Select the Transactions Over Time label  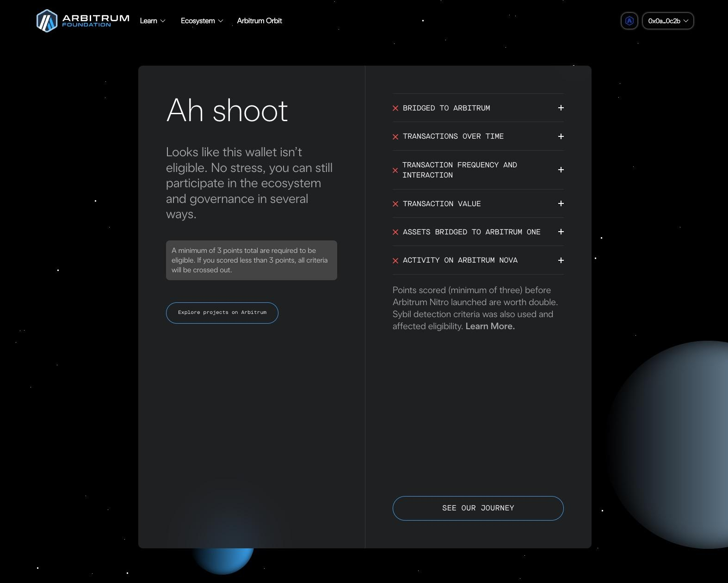pyautogui.click(x=453, y=136)
